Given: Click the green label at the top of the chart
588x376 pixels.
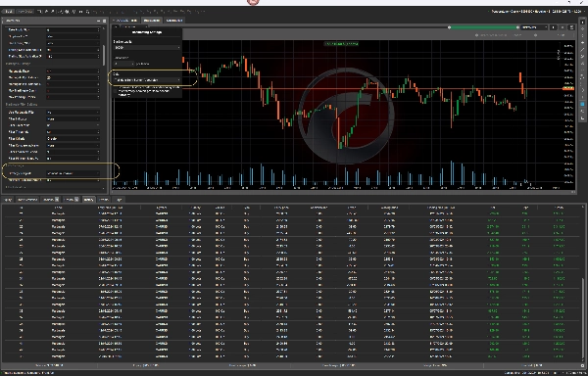Looking at the screenshot, I should (x=341, y=44).
